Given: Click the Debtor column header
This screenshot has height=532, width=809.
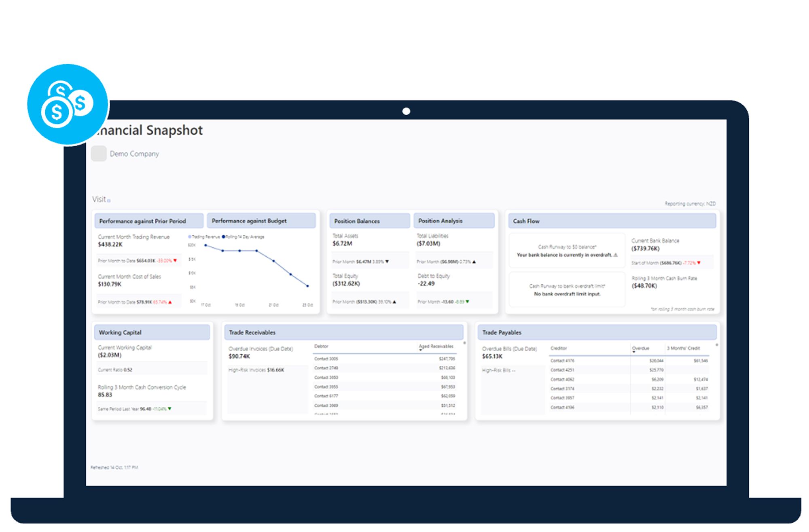Looking at the screenshot, I should coord(321,346).
